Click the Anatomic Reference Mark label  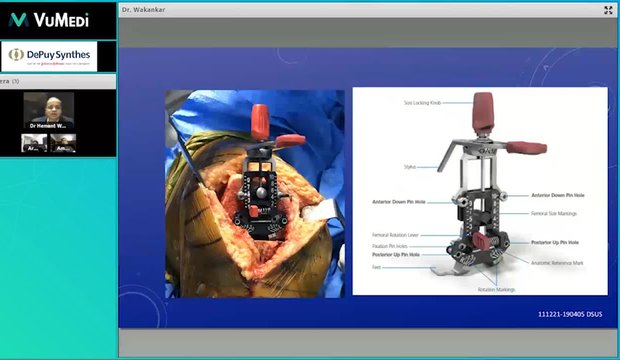pos(557,263)
